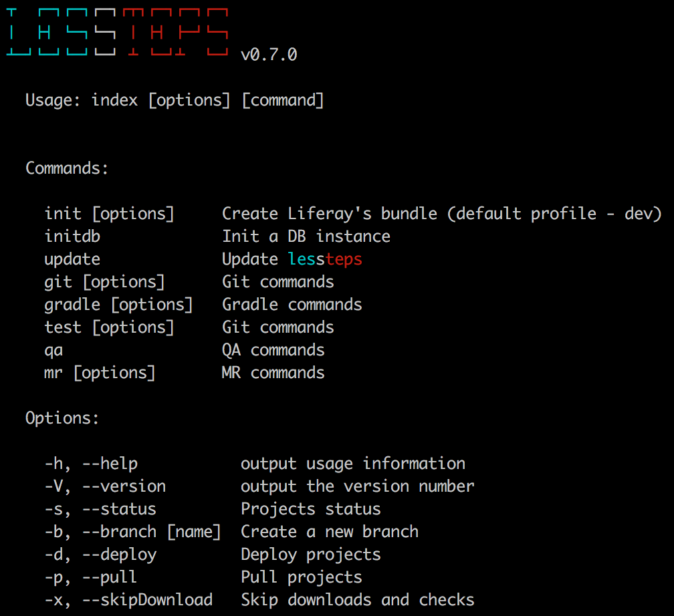Select the 'qa' command name
This screenshot has width=674, height=616.
53,351
